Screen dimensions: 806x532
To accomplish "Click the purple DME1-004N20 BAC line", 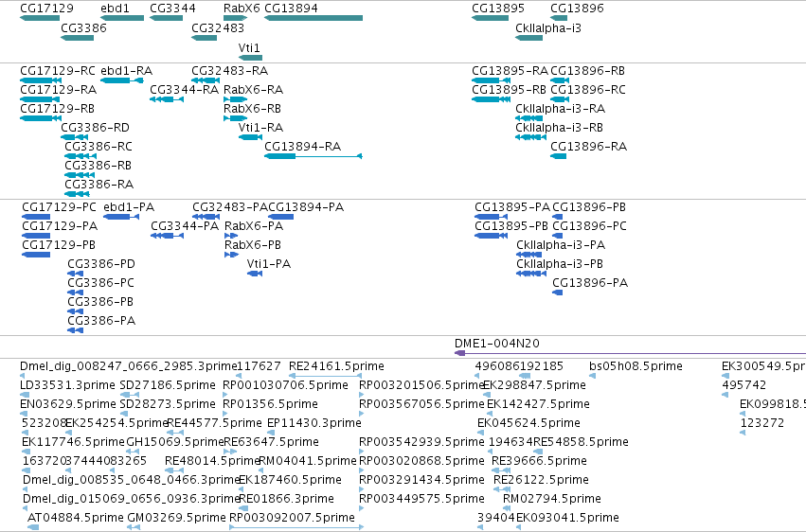I will pyautogui.click(x=630, y=353).
